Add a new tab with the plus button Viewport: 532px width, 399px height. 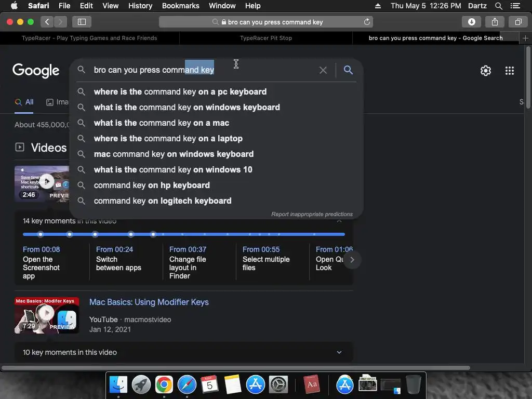pos(525,38)
